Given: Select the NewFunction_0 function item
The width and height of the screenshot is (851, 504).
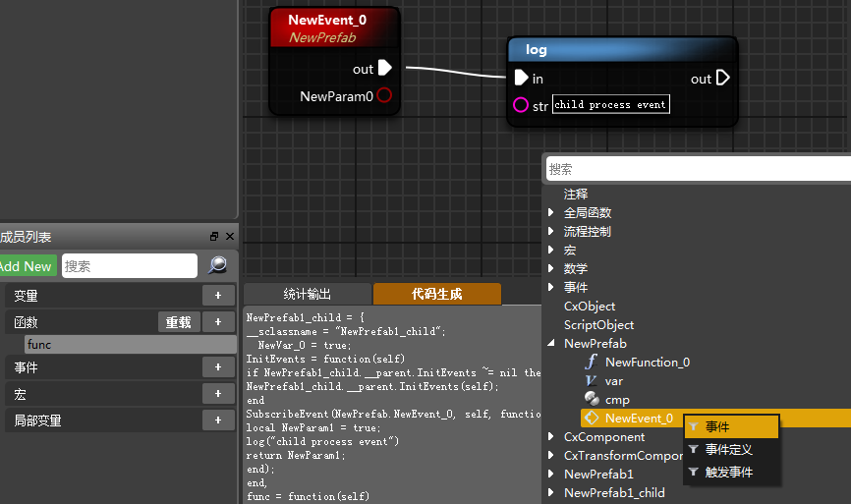Looking at the screenshot, I should pos(647,362).
